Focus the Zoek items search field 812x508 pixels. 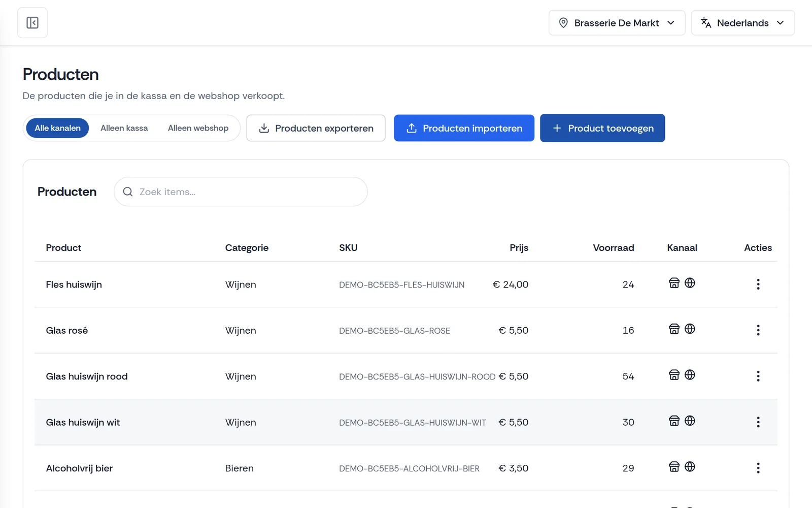(x=241, y=192)
